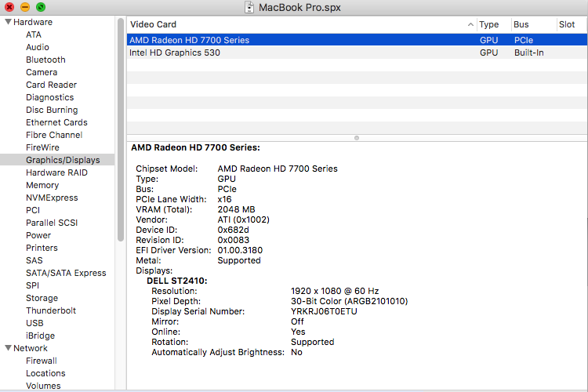Click the sidebar vertical scrollbar
This screenshot has height=392, width=588.
(121, 118)
